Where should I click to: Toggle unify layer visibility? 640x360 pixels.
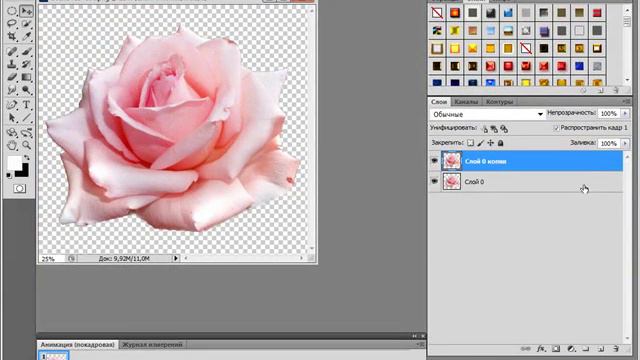pos(494,129)
